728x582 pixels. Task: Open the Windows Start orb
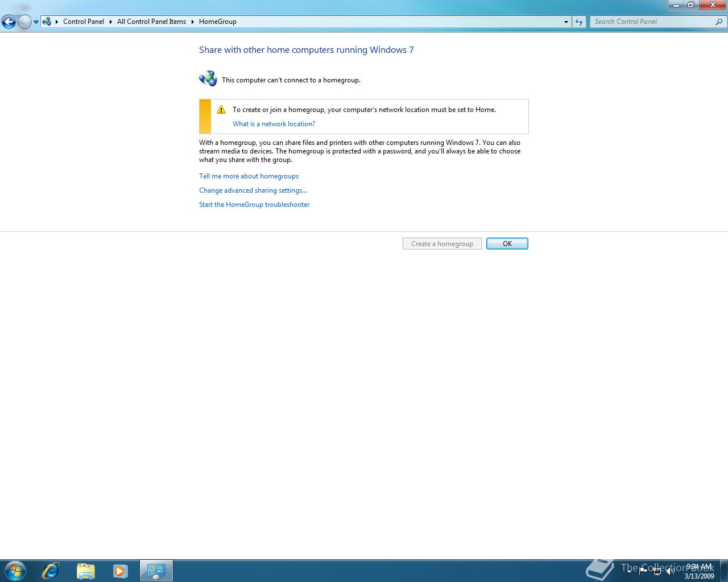click(15, 571)
